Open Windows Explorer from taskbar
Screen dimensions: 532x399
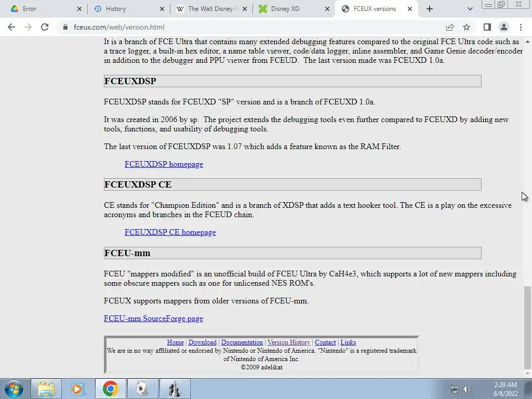(x=46, y=389)
